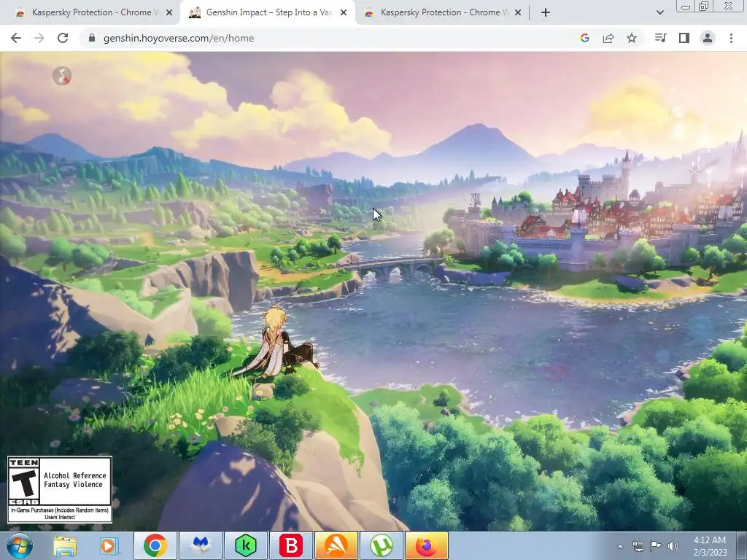Open the Chrome profile avatar menu

pyautogui.click(x=708, y=38)
